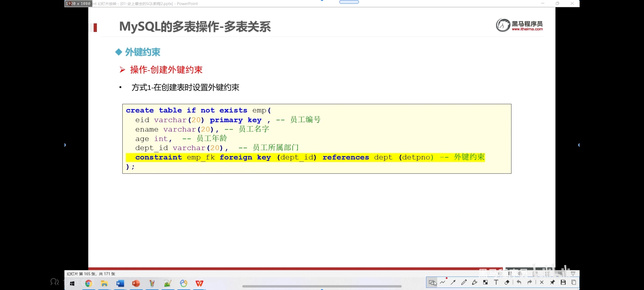Viewport: 644px width, 290px height.
Task: Redo the annotation action
Action: (529, 282)
